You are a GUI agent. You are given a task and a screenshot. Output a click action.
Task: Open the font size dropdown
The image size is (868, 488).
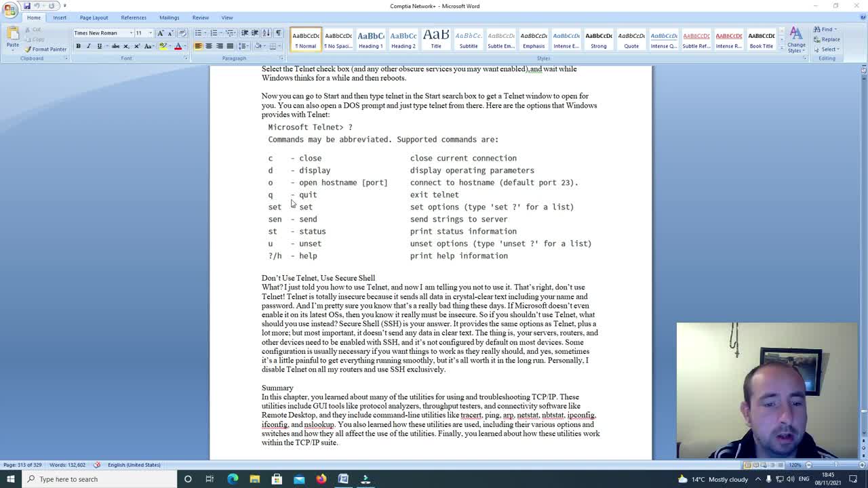pyautogui.click(x=151, y=33)
